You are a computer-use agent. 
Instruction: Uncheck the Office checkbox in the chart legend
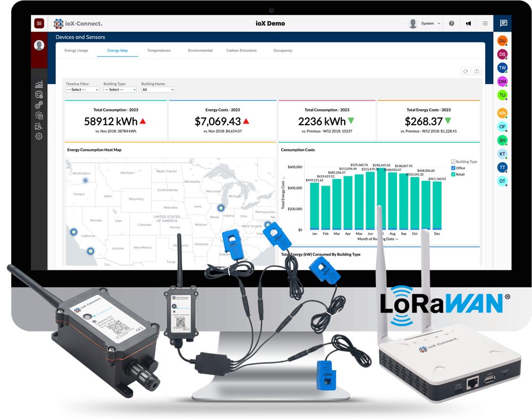point(453,168)
